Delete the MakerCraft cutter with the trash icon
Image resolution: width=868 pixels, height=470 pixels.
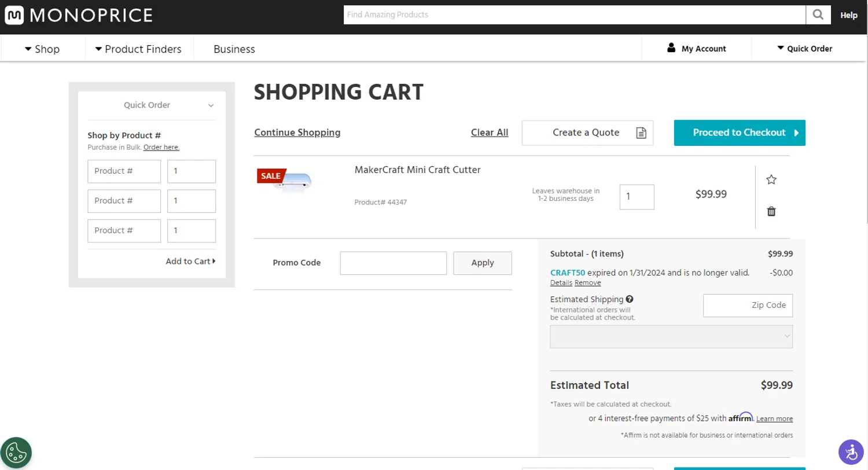click(771, 211)
